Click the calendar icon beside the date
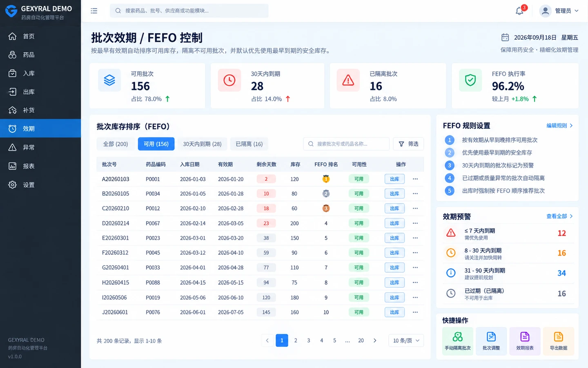The height and width of the screenshot is (368, 588). coord(505,37)
